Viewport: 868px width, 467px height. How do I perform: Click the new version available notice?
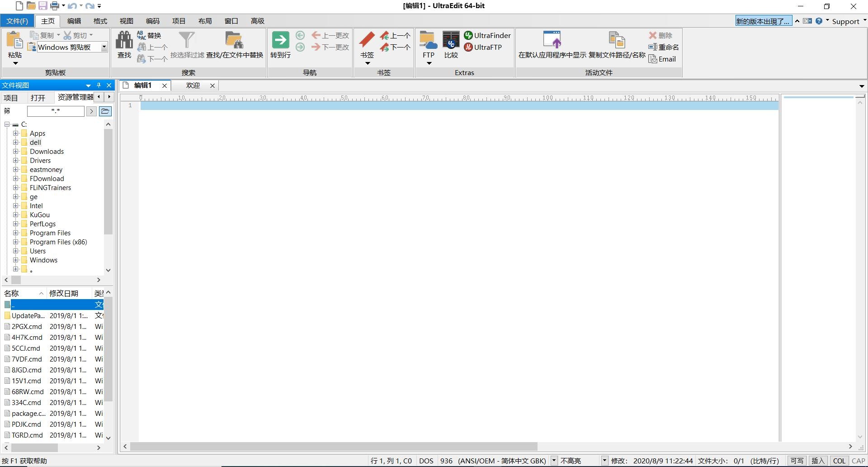(x=763, y=21)
